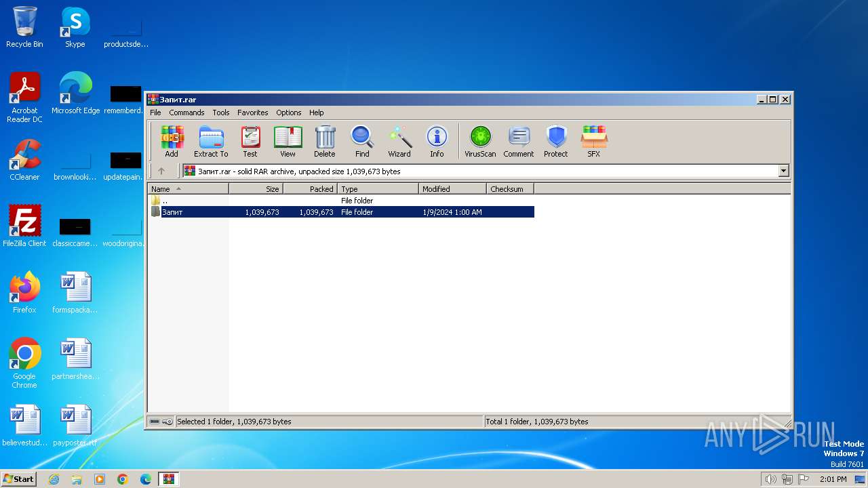Show archive Info
Viewport: 868px width, 488px height.
(x=437, y=142)
